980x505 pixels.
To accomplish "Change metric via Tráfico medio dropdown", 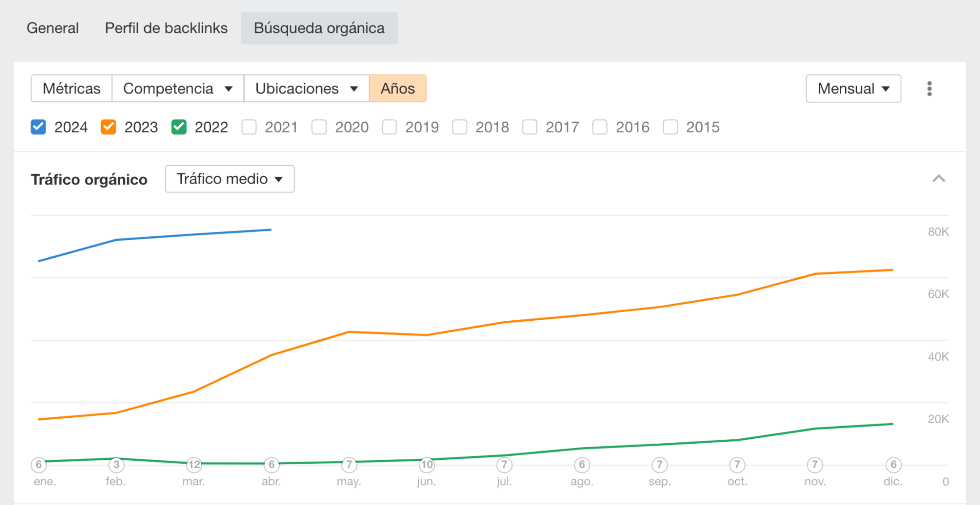I will (229, 179).
